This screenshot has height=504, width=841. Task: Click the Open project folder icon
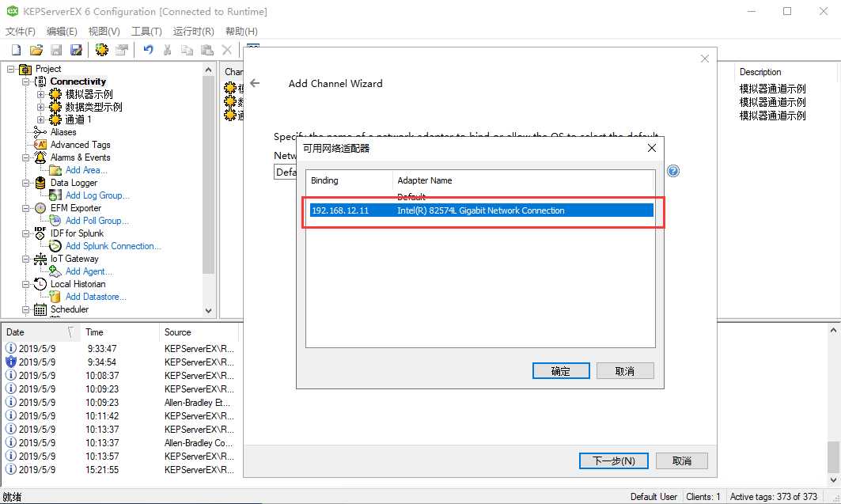coord(36,50)
